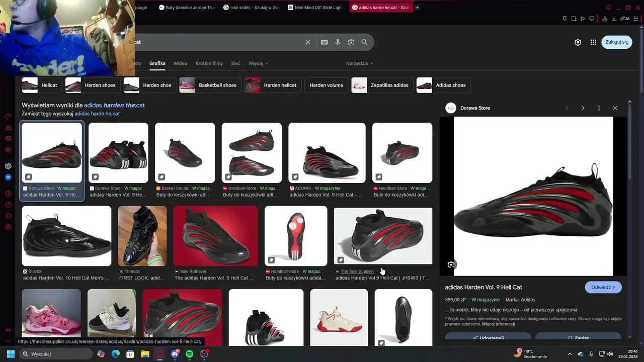
Task: Filter by the Harden volume chip
Action: [326, 85]
